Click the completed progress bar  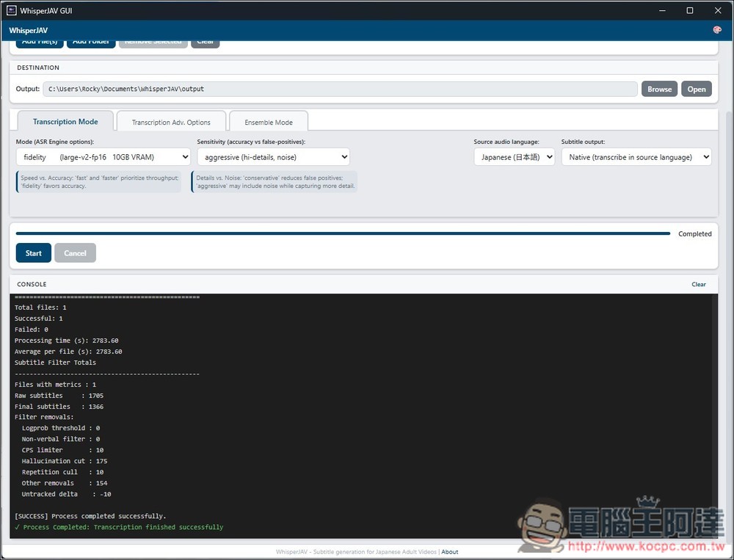coord(343,233)
